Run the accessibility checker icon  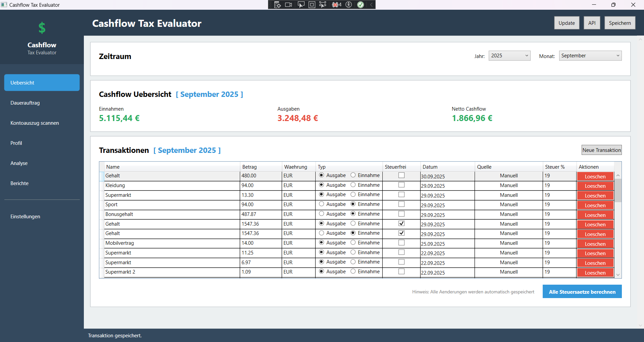tap(349, 5)
